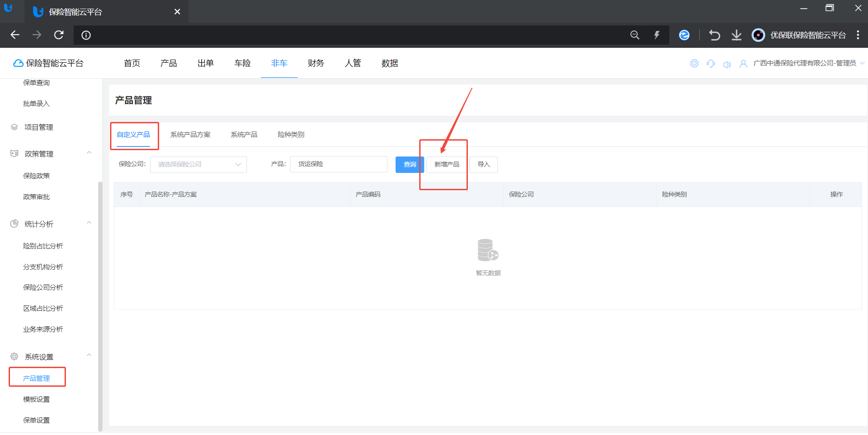Go back with the browser back arrow
Image resolution: width=868 pixels, height=435 pixels.
coord(15,35)
